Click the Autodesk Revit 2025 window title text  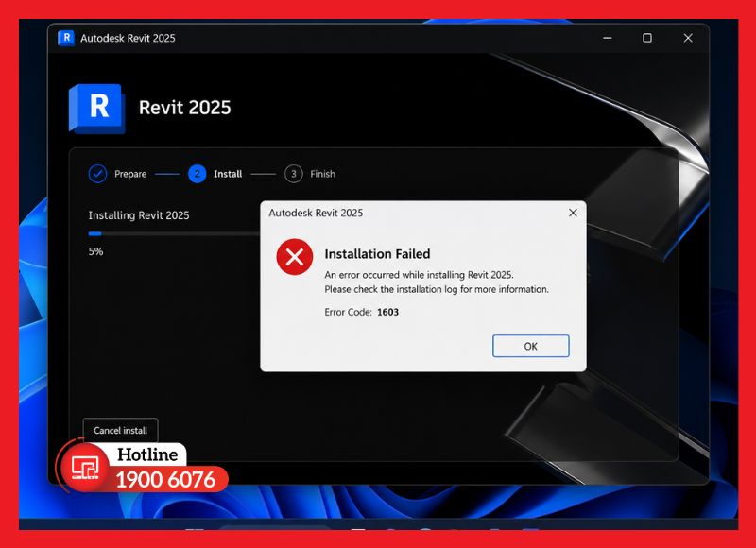pyautogui.click(x=128, y=38)
